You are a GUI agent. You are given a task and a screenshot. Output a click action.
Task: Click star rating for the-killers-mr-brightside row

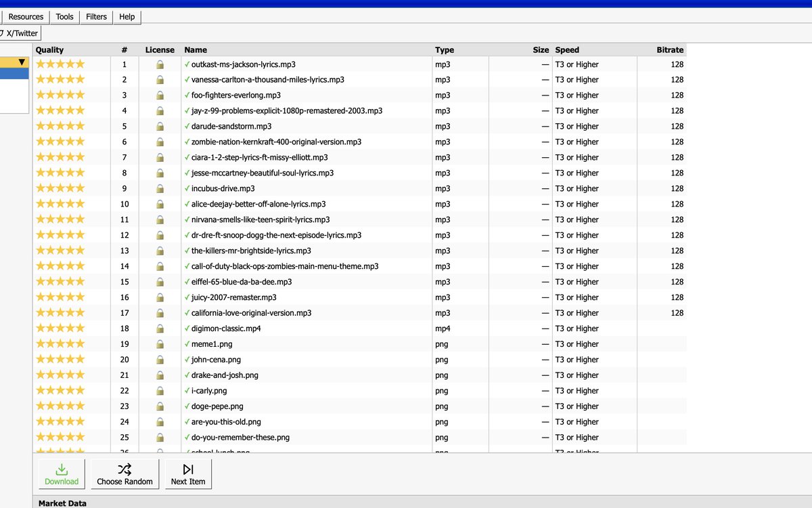click(x=60, y=251)
